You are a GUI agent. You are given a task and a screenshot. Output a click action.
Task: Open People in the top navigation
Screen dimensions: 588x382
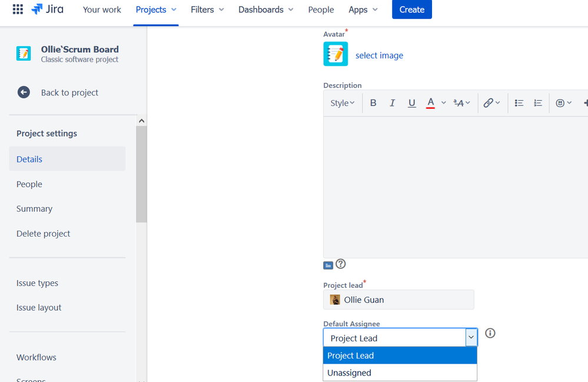click(x=321, y=10)
